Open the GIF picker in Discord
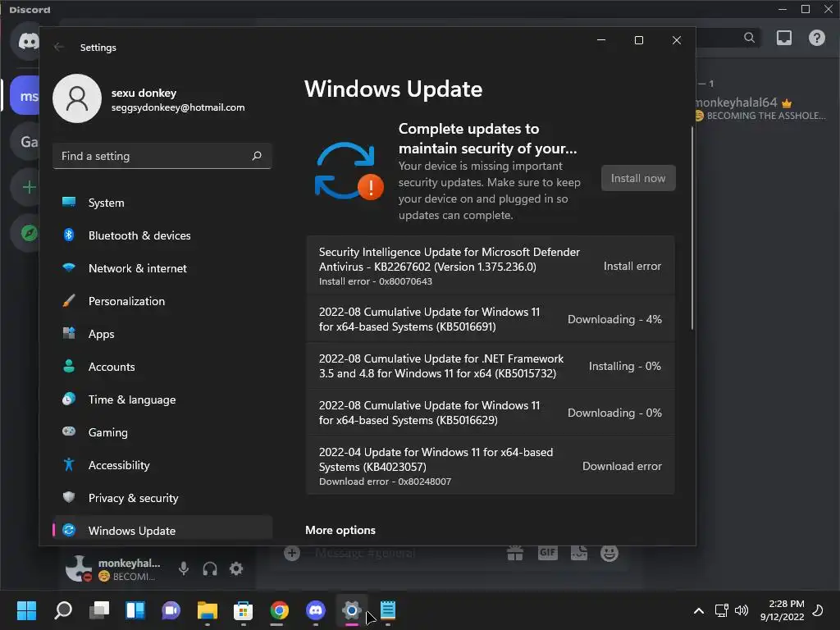 click(547, 553)
